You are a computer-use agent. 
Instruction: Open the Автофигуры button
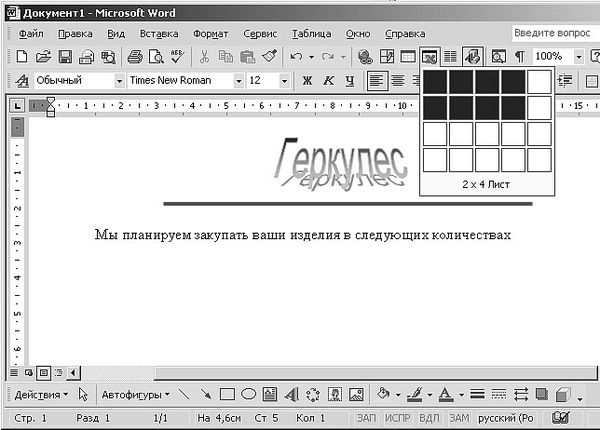tap(135, 394)
